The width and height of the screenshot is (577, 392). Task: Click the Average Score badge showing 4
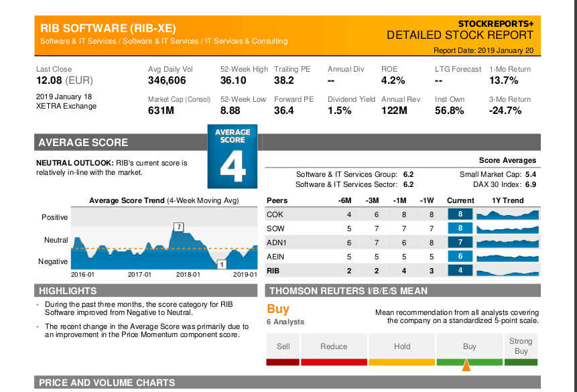coord(232,156)
